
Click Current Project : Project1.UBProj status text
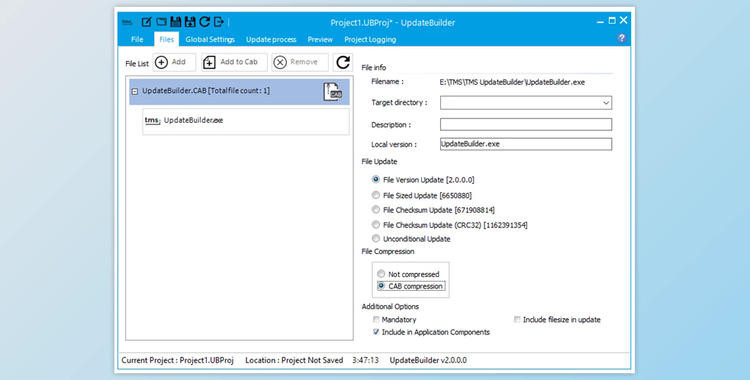(x=177, y=360)
